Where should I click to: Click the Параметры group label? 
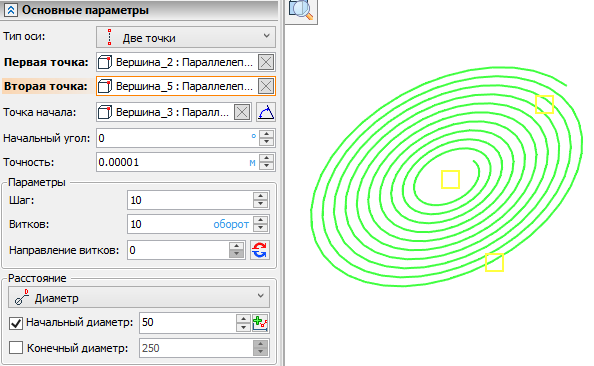(x=37, y=182)
